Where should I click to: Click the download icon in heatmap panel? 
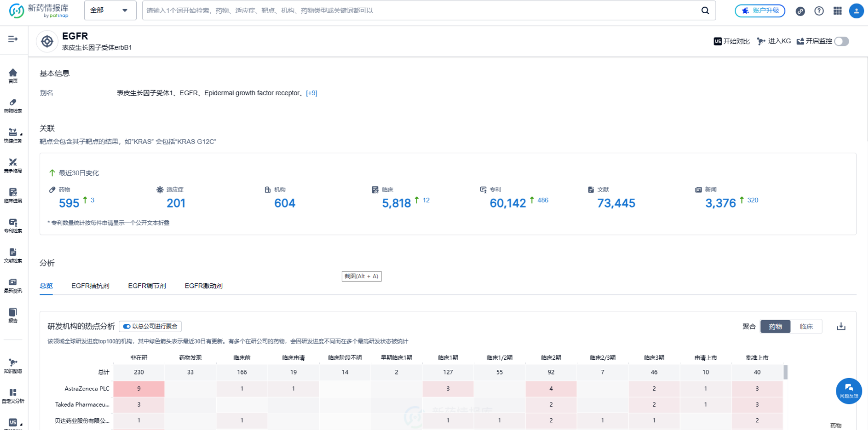(841, 327)
